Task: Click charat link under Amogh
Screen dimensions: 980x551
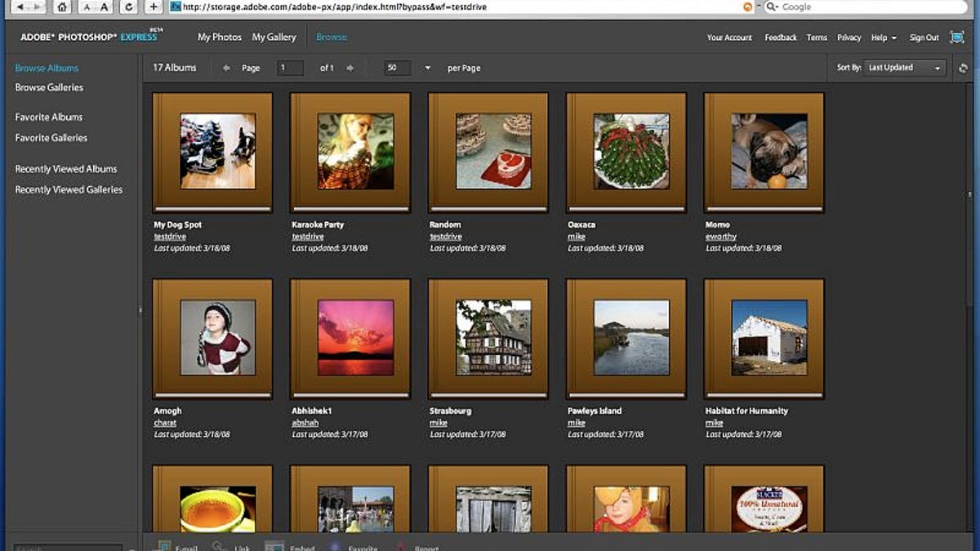Action: point(165,423)
